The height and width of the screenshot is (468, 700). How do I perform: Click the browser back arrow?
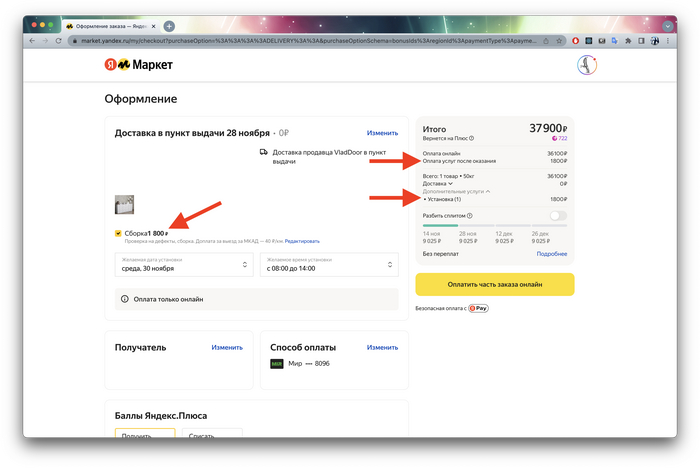point(32,41)
